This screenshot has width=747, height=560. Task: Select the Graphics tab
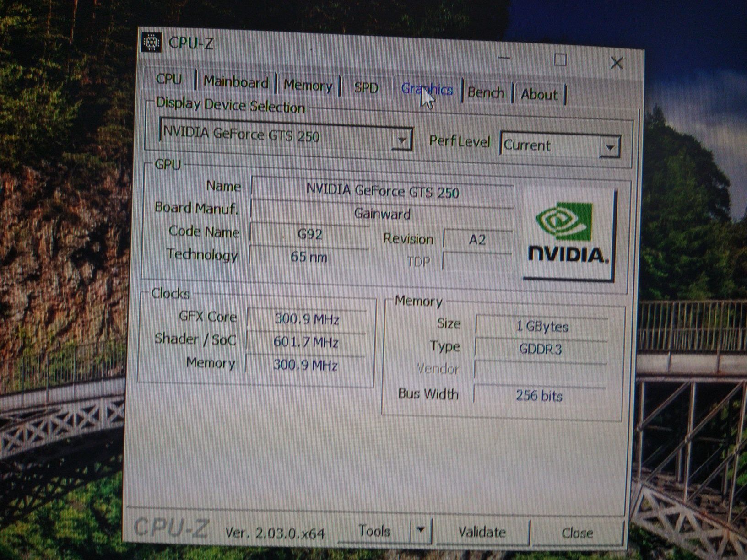[x=427, y=89]
